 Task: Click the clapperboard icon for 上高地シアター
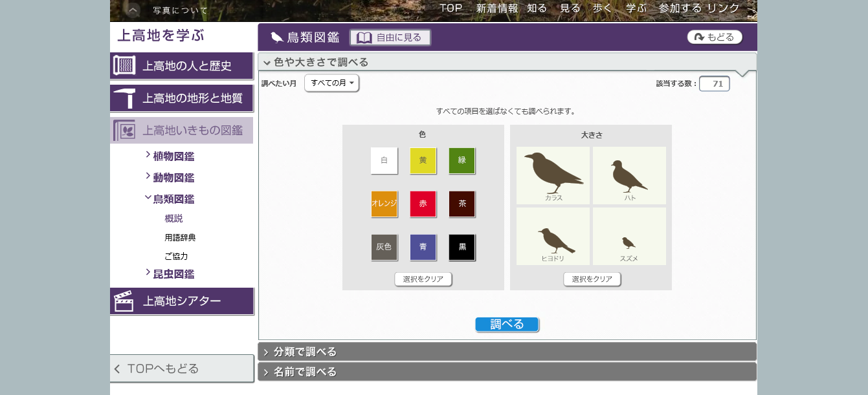point(124,301)
